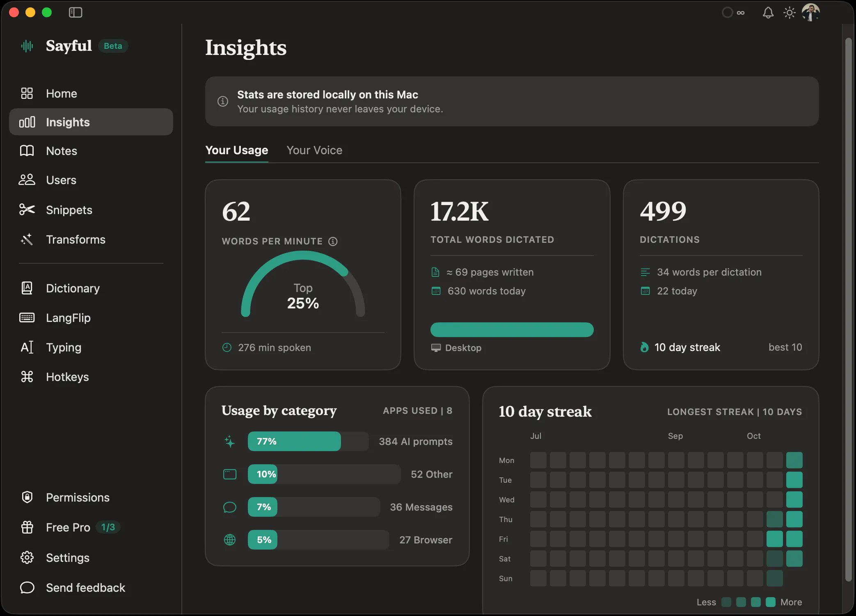
Task: Click Send feedback
Action: (91, 588)
